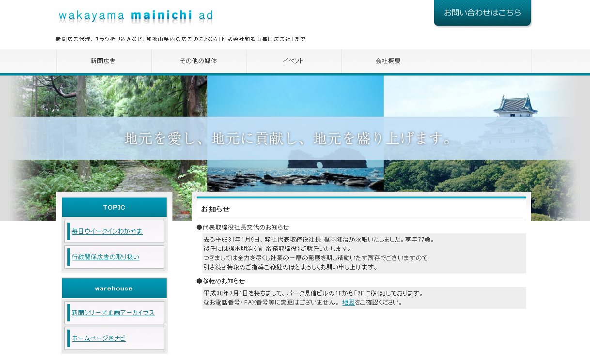Open the その他の媒体 menu item
This screenshot has height=364, width=590.
[199, 61]
